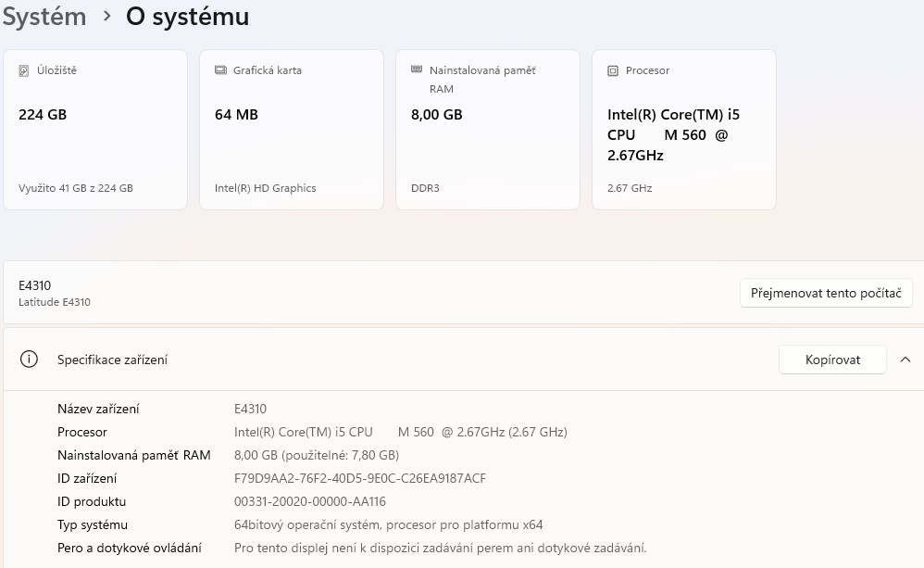Image resolution: width=924 pixels, height=568 pixels.
Task: Open the graphics card tile showing 64 MB
Action: pyautogui.click(x=292, y=130)
